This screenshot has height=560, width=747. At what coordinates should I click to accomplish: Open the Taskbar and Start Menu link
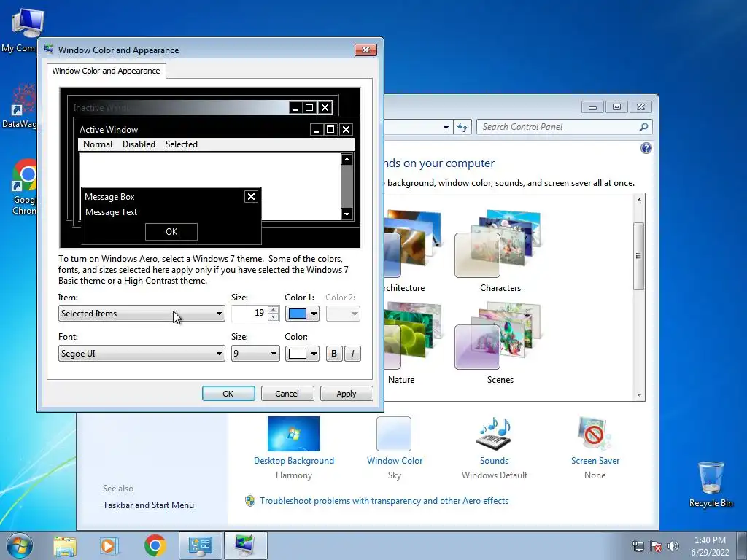148,505
